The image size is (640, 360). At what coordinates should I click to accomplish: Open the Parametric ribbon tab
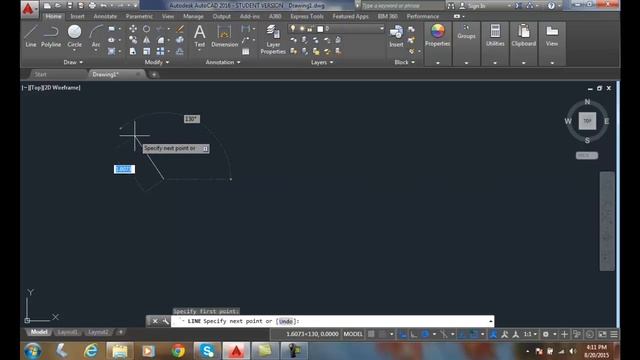pos(139,16)
